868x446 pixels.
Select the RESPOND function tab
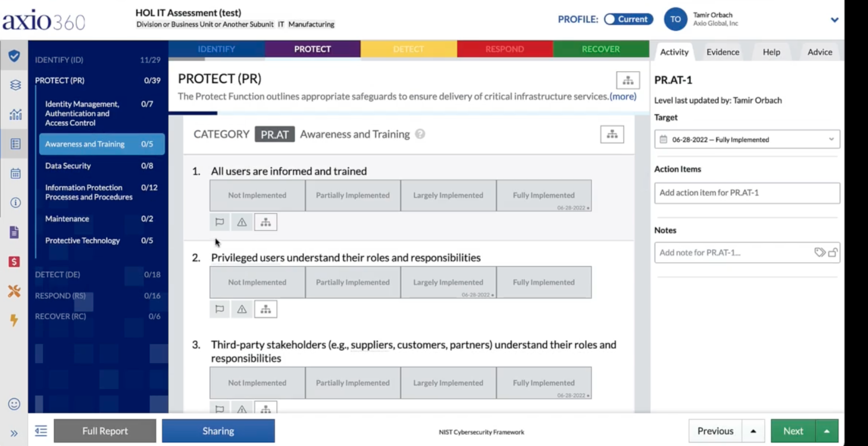505,49
